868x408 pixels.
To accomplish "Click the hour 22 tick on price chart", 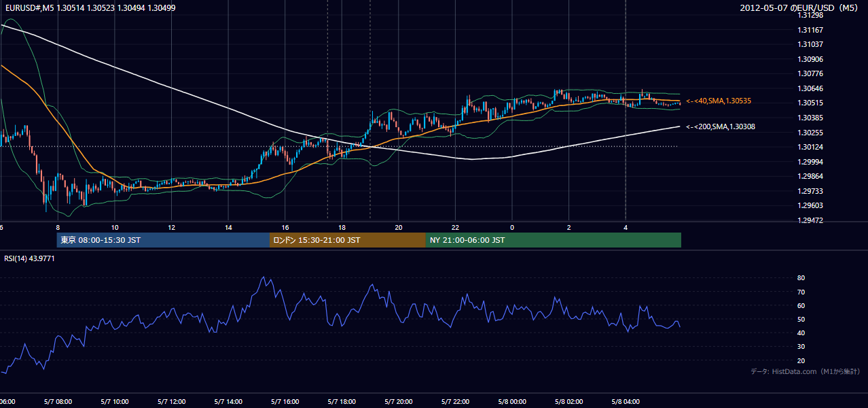I will [455, 227].
